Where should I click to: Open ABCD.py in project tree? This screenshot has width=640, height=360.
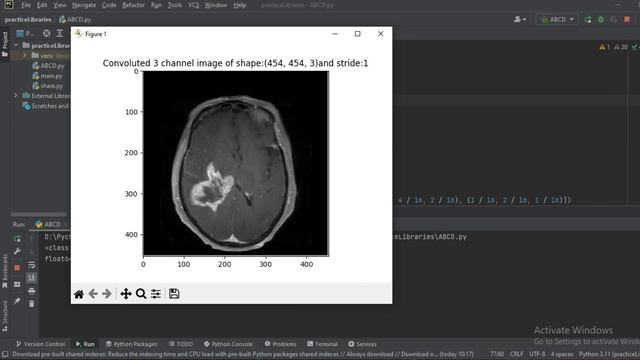pos(48,65)
